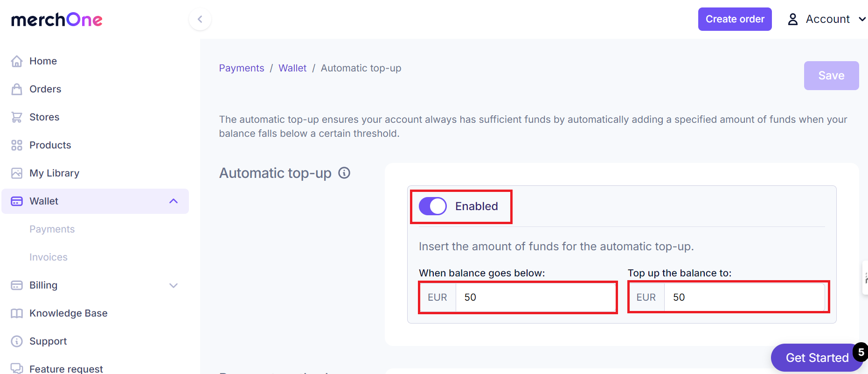This screenshot has width=868, height=374.
Task: Follow the Payments breadcrumb link
Action: (x=241, y=68)
